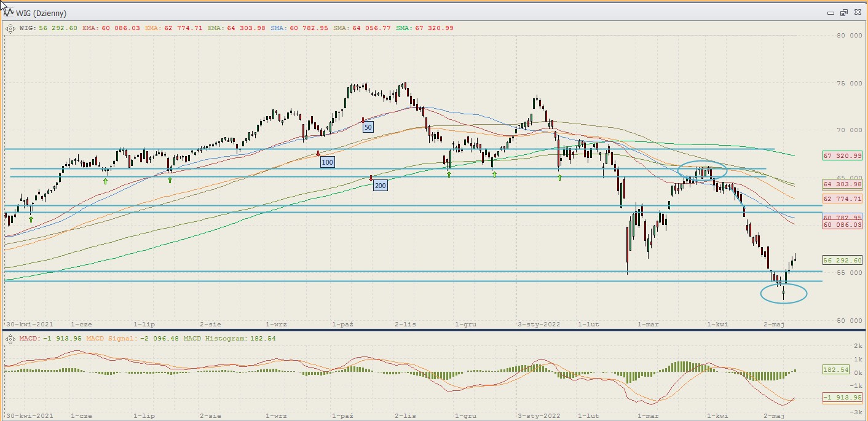Click the 3-sty-2022 date label on time axis
868x421 pixels.
click(537, 323)
